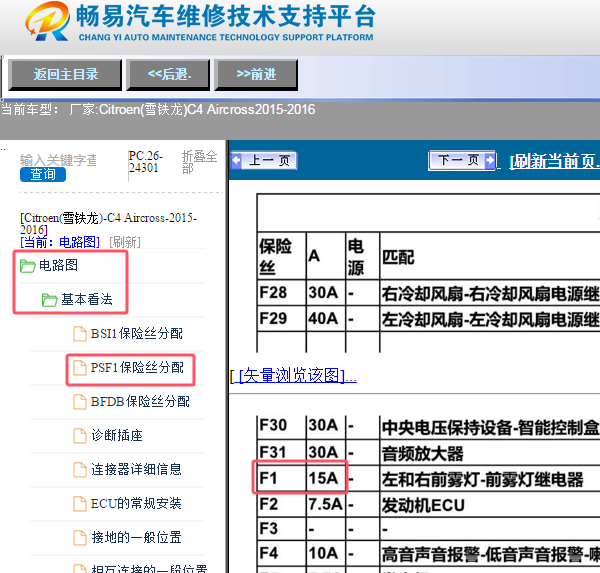This screenshot has width=600, height=573.
Task: Open BSI1保险丝分配 page
Action: (137, 334)
